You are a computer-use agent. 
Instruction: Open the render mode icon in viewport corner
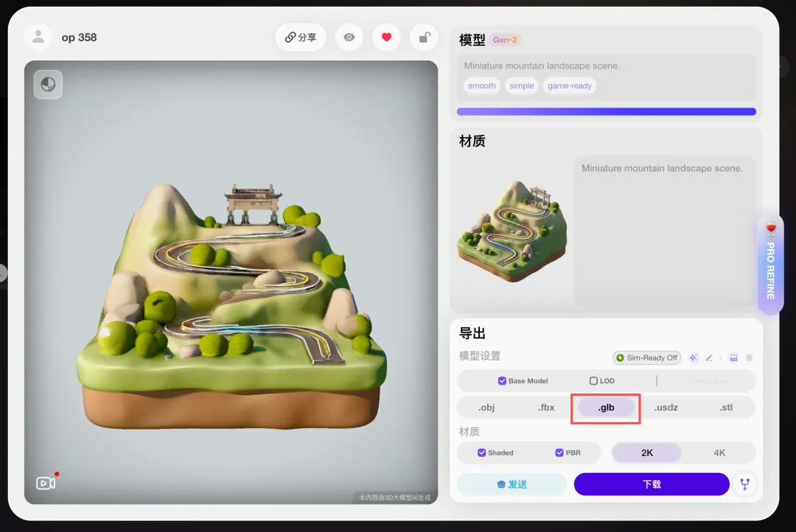point(48,85)
